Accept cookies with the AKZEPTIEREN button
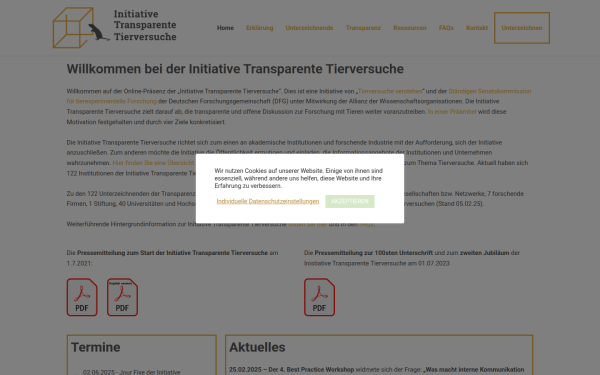 (x=350, y=201)
